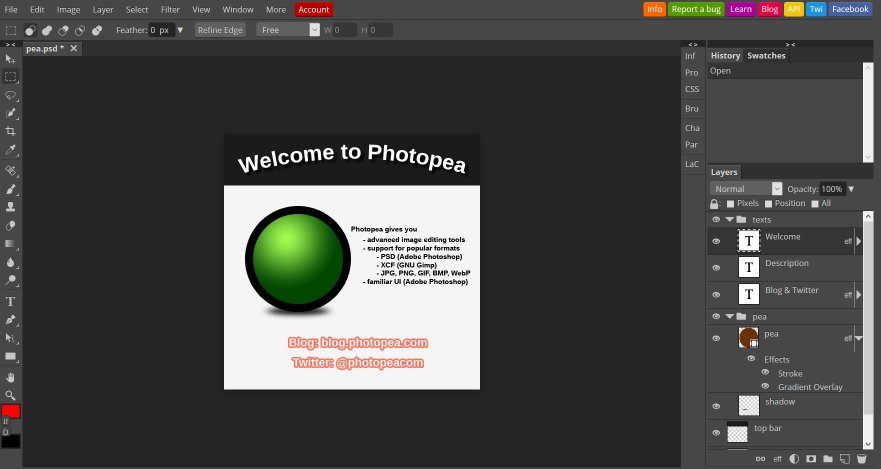Select the Eraser tool
Screen dimensions: 881x469
coord(10,225)
